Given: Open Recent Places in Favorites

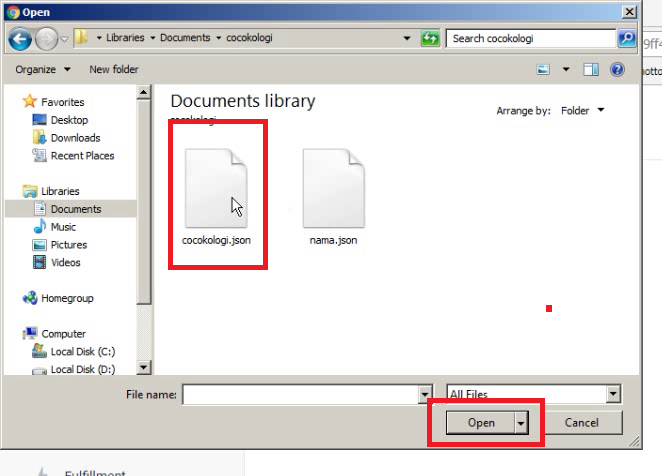Looking at the screenshot, I should point(82,155).
